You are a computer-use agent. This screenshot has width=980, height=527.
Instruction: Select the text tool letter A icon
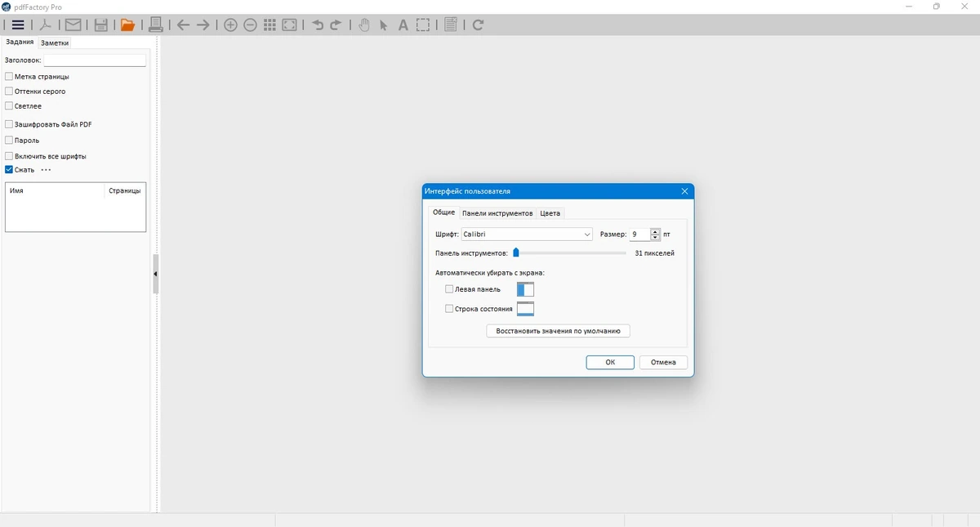[403, 25]
